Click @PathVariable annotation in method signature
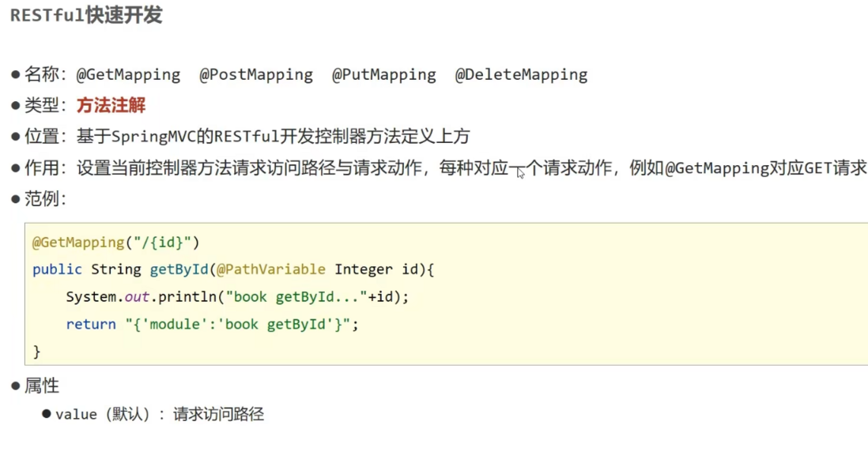868x459 pixels. (270, 269)
